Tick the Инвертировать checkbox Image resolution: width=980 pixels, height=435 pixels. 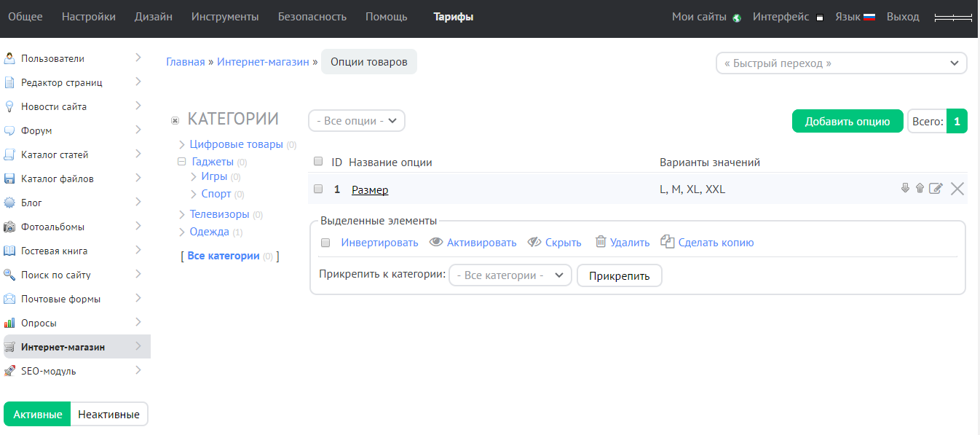[x=325, y=242]
